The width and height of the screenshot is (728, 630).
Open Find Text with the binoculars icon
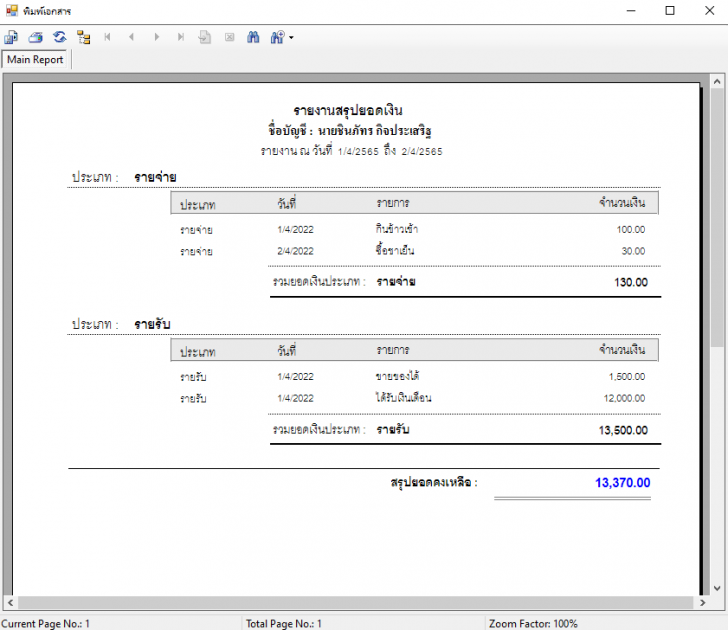point(253,37)
